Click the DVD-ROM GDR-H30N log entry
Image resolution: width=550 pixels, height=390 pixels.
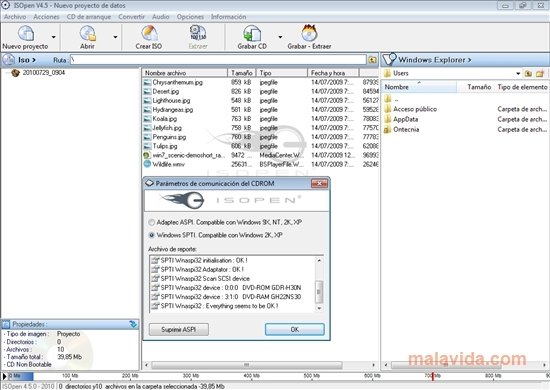coord(226,288)
